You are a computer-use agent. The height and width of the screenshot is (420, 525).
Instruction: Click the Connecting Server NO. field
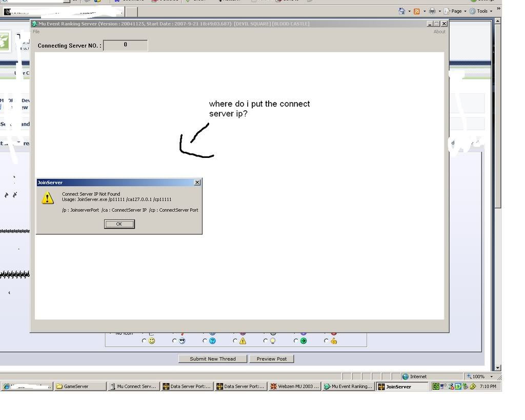(x=125, y=45)
